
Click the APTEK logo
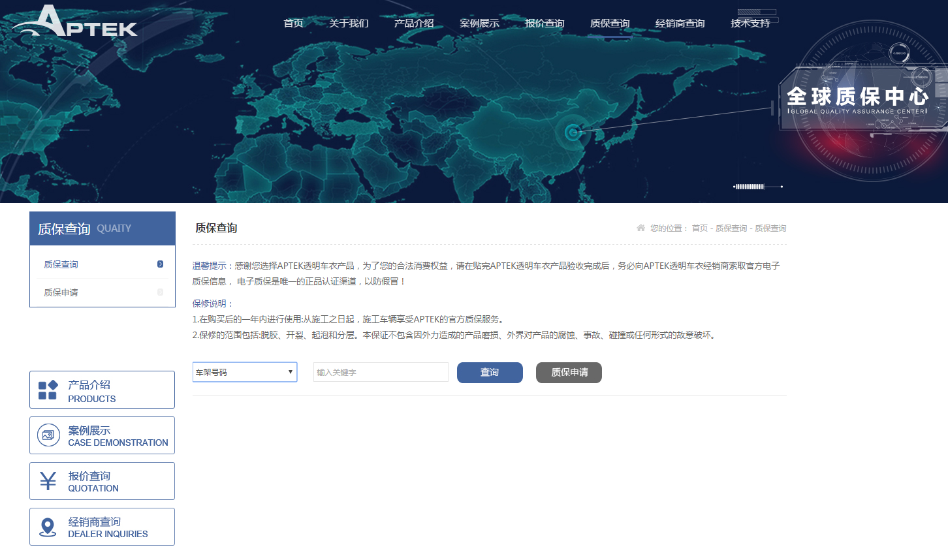(75, 22)
